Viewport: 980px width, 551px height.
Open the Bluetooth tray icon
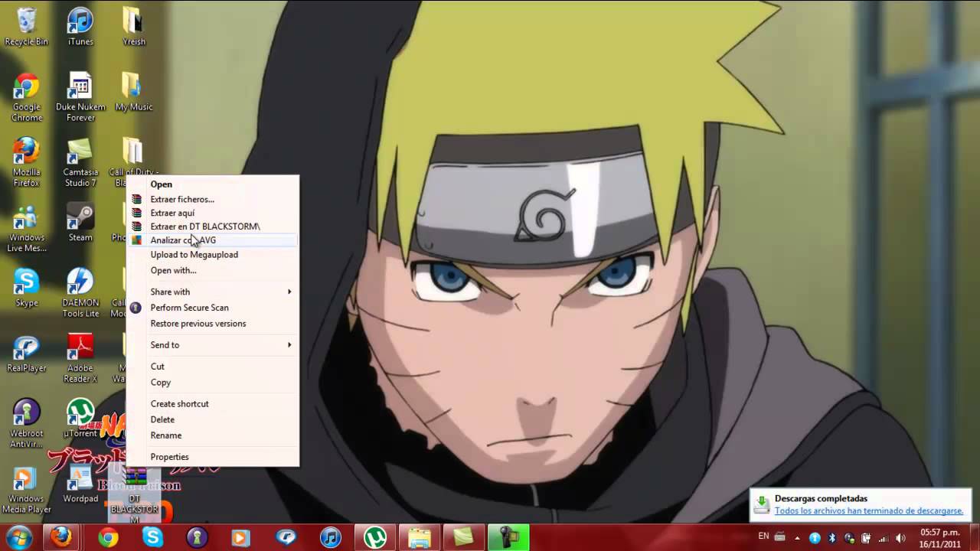coord(832,538)
